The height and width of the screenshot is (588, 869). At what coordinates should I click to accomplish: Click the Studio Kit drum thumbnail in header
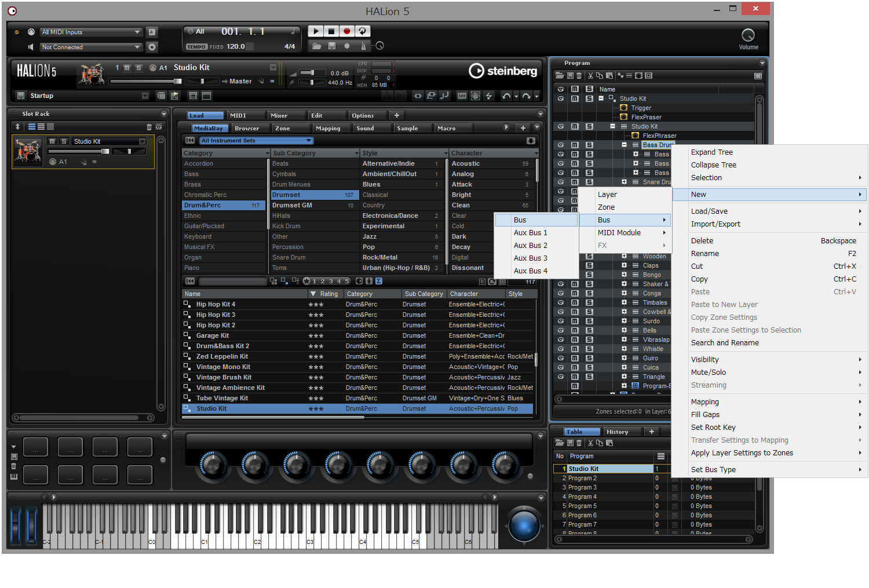pos(92,75)
